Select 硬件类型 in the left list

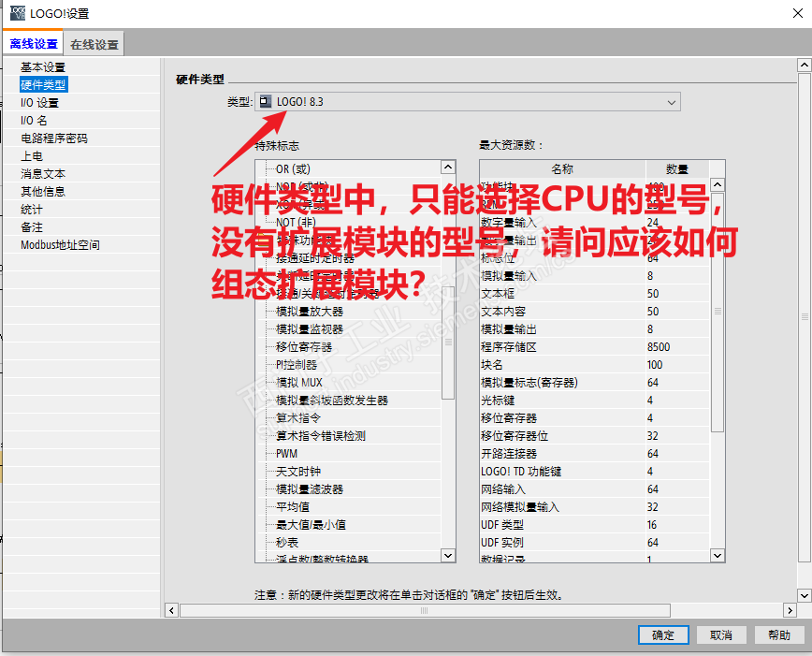click(x=43, y=85)
